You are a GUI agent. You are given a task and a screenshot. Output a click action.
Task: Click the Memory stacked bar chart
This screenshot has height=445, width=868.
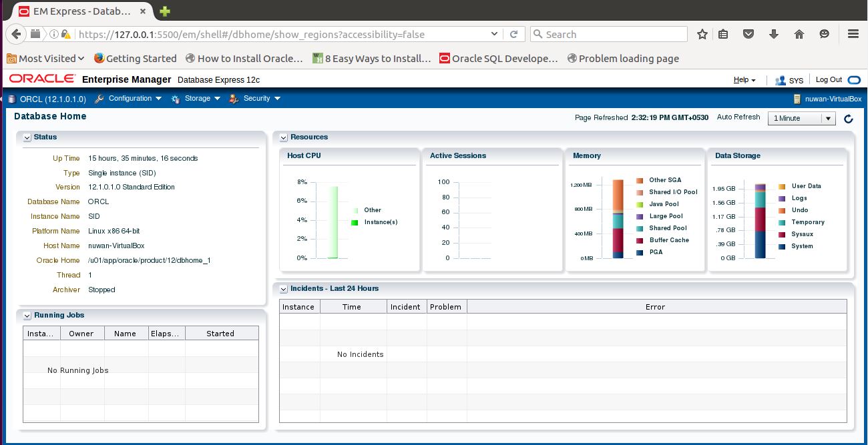coord(618,218)
